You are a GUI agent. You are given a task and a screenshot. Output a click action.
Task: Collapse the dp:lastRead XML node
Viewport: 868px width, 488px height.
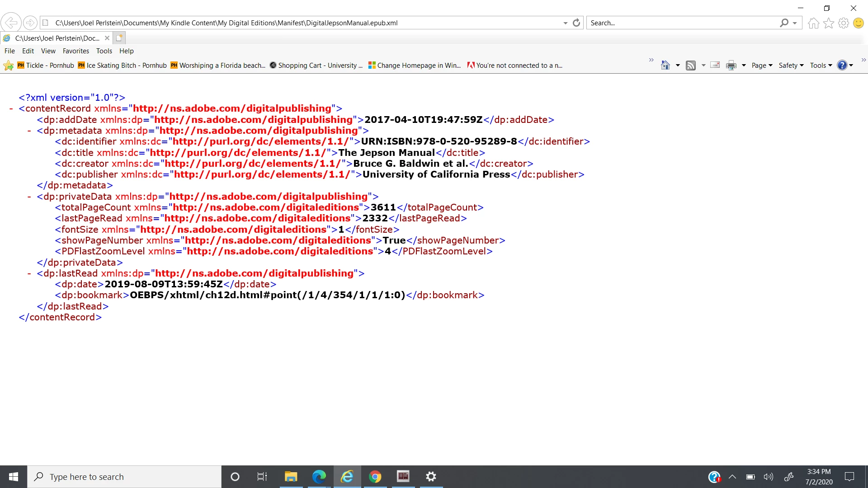click(x=29, y=274)
